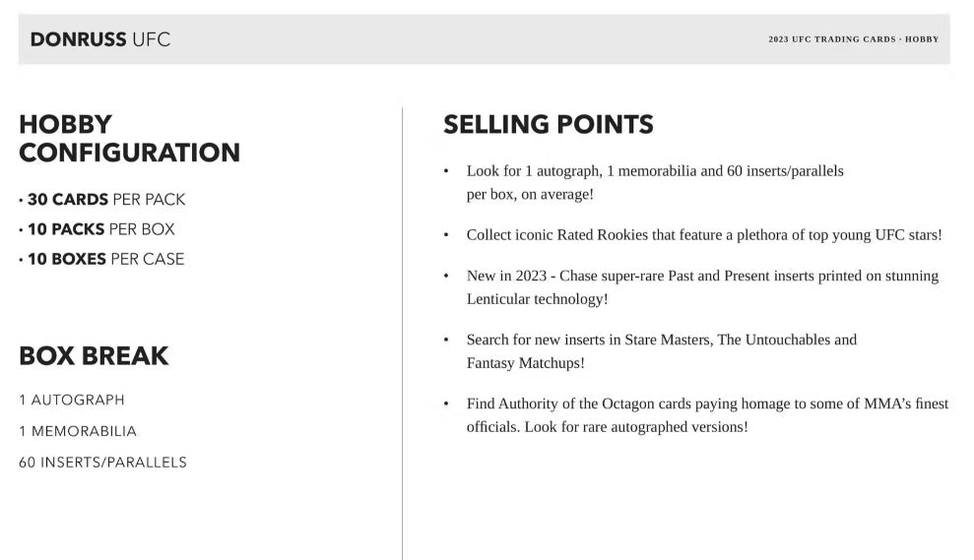Click the Rated Rookies selling point text
This screenshot has width=974, height=560.
703,235
